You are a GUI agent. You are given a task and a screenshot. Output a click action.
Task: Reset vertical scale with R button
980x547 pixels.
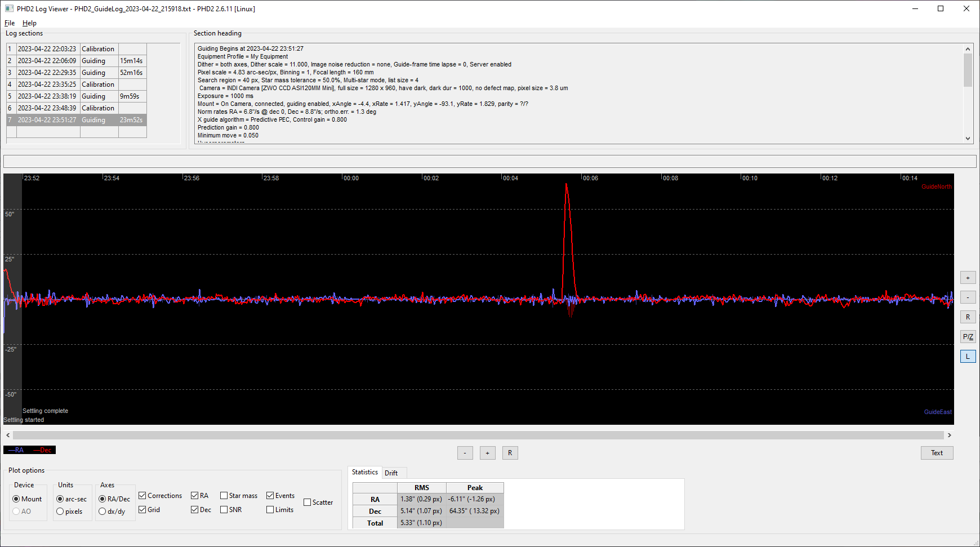pos(968,317)
